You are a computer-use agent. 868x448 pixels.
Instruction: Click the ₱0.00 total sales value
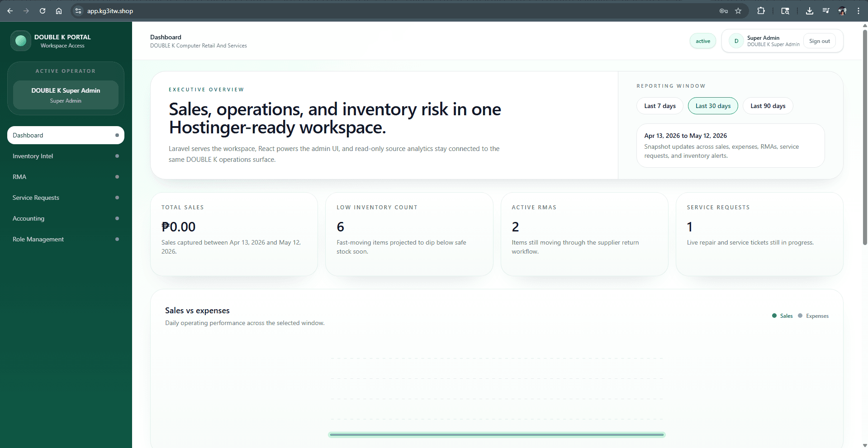click(179, 227)
